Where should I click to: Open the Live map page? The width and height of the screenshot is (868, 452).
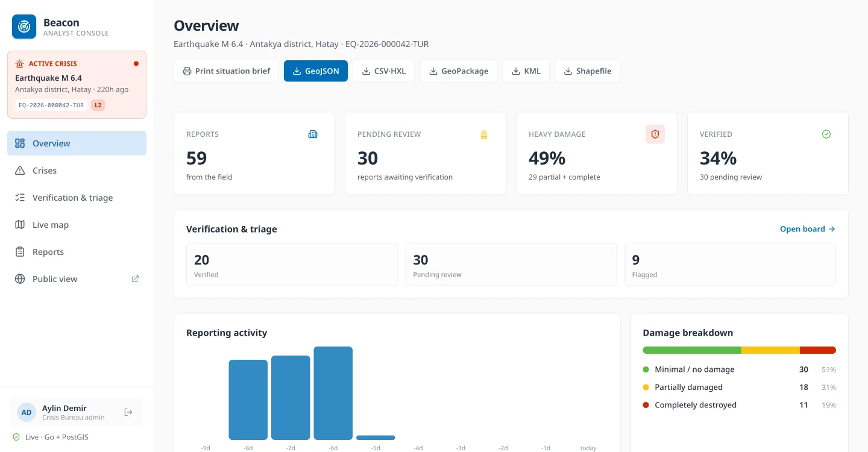(x=77, y=225)
